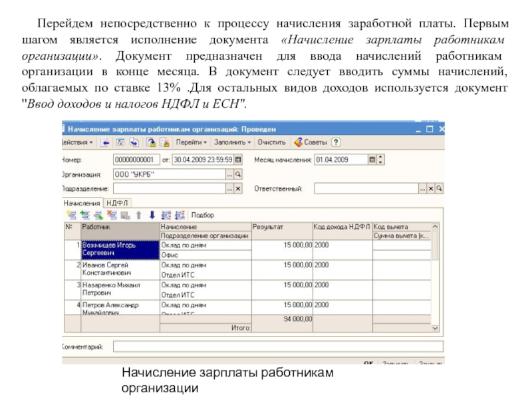The height and width of the screenshot is (399, 532).
Task: Move the row up with the arrow
Action: [x=138, y=215]
